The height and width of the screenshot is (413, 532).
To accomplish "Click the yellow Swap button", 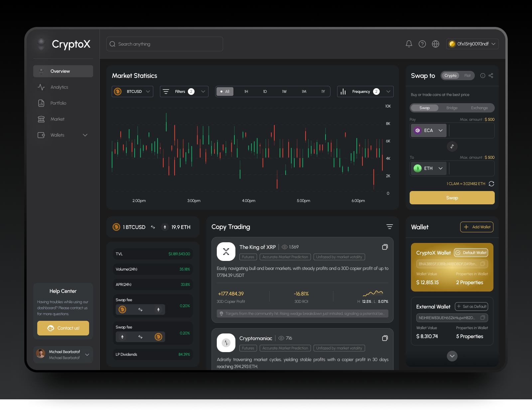I will [x=452, y=197].
